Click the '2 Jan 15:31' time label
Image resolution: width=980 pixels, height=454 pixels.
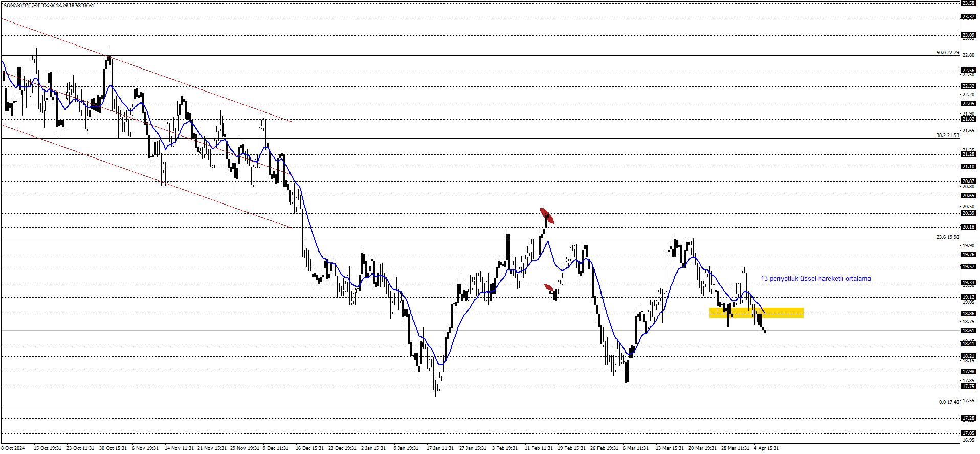click(373, 448)
